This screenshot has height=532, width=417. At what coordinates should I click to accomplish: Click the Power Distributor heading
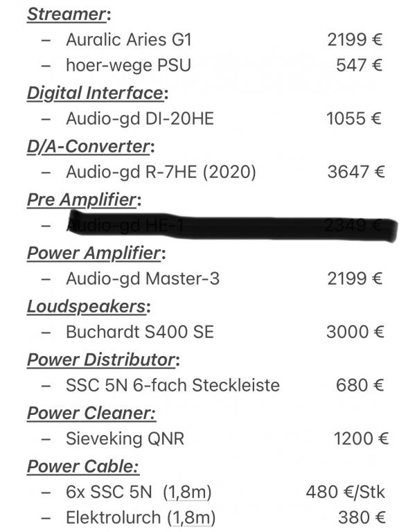(101, 360)
